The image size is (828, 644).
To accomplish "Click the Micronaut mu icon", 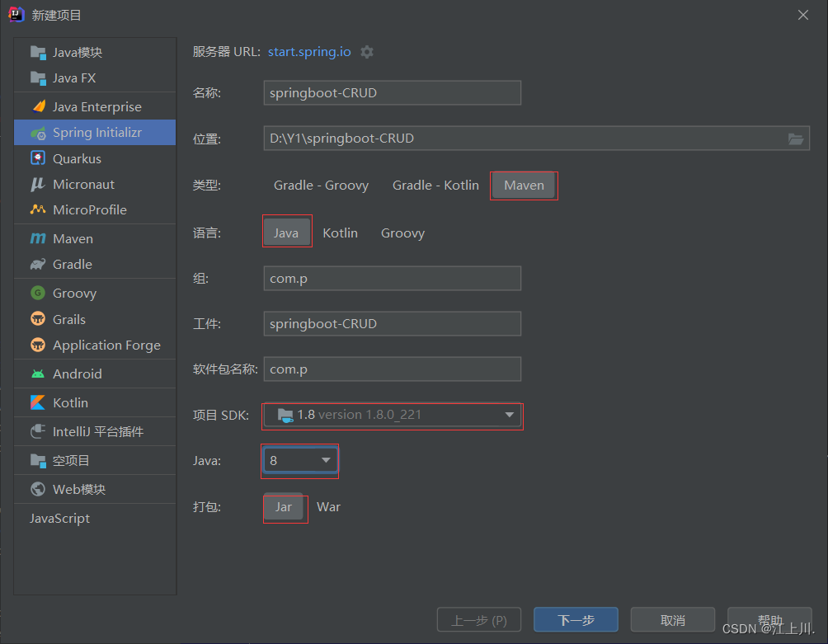I will [38, 184].
